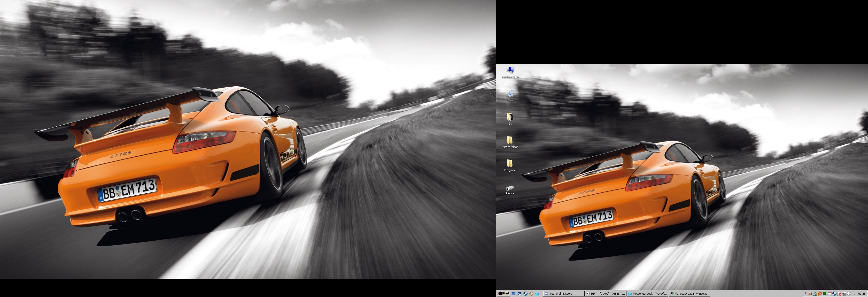
Task: Switch to MessengerGeek - Waterfox taskbar button
Action: point(647,294)
